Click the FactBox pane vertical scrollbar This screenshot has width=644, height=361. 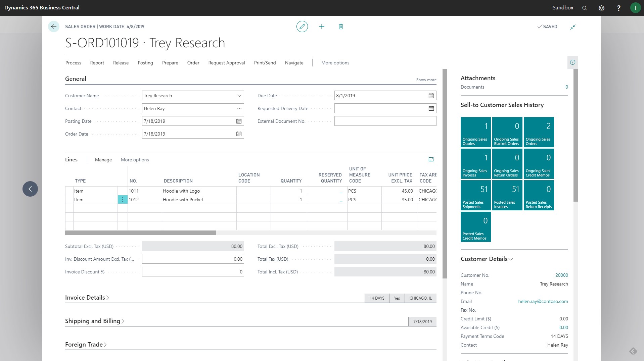[x=576, y=136]
